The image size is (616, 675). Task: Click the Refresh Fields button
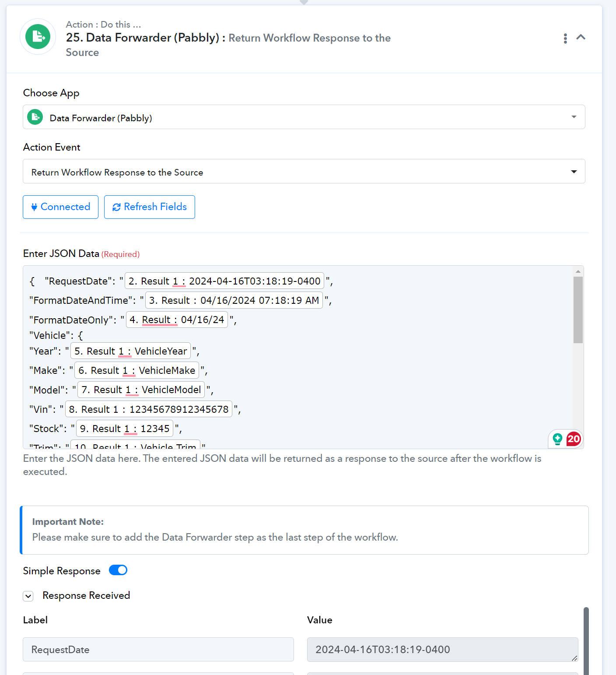pyautogui.click(x=150, y=207)
